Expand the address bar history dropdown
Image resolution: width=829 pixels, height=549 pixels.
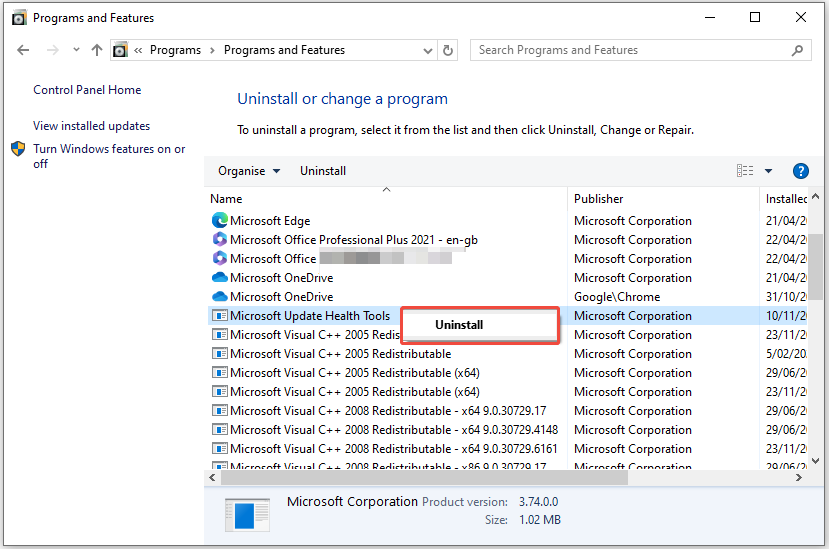pyautogui.click(x=428, y=51)
